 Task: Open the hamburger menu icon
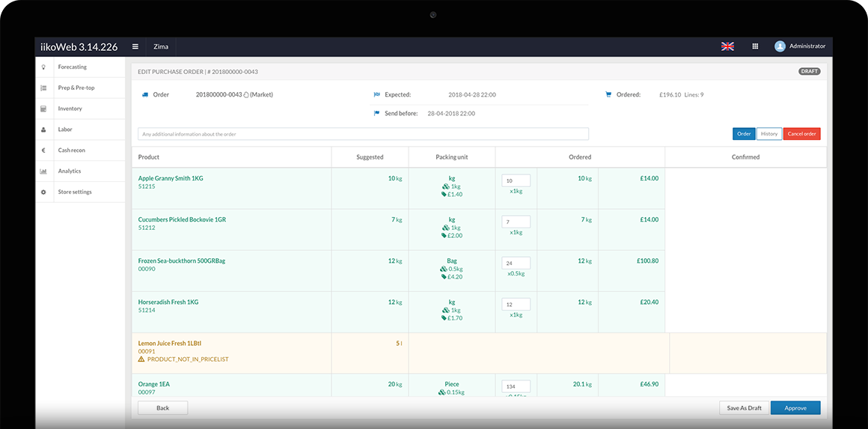click(x=135, y=46)
